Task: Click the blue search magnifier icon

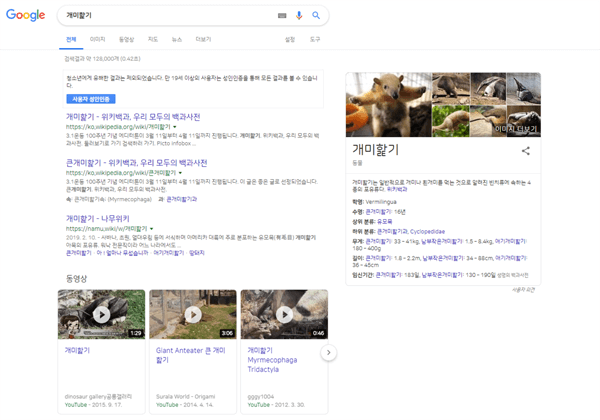Action: point(316,16)
